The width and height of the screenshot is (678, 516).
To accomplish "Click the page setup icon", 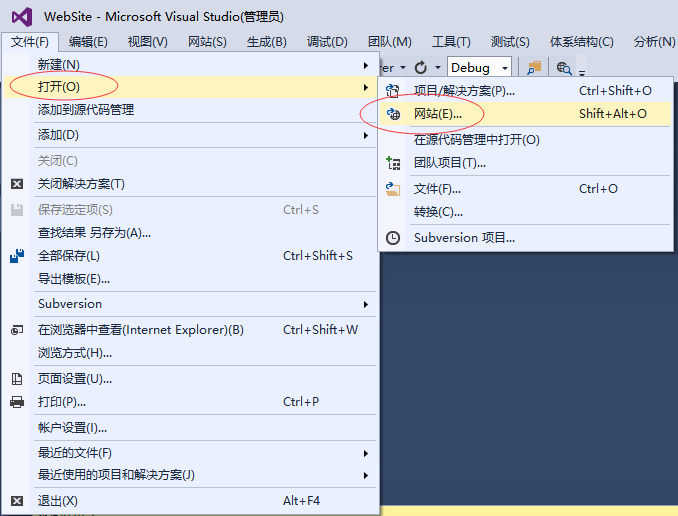I will pyautogui.click(x=17, y=379).
